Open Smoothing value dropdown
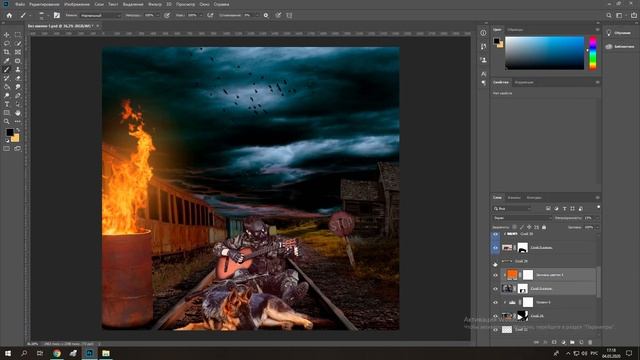Viewport: 640px width, 360px height. (x=257, y=15)
